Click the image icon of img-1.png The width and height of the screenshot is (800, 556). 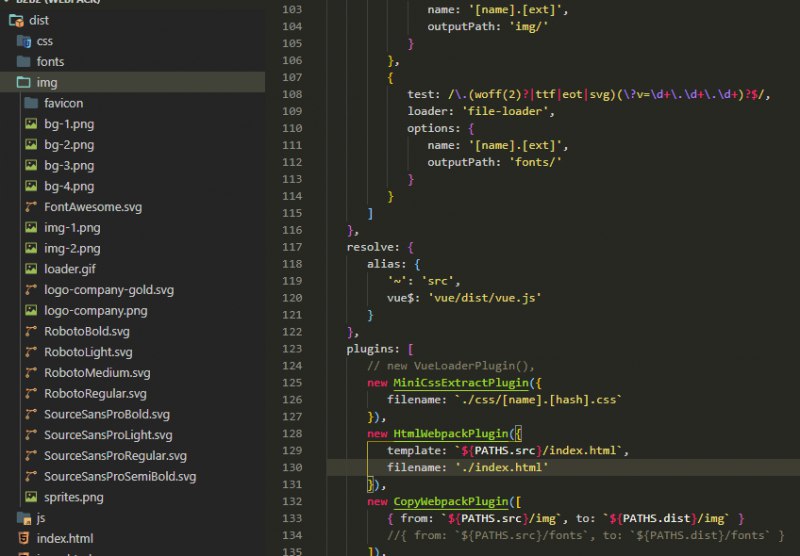[31, 228]
